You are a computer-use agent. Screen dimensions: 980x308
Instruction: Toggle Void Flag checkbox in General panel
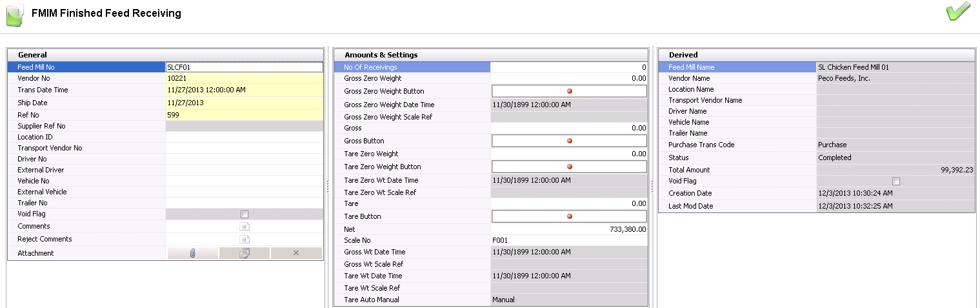245,214
